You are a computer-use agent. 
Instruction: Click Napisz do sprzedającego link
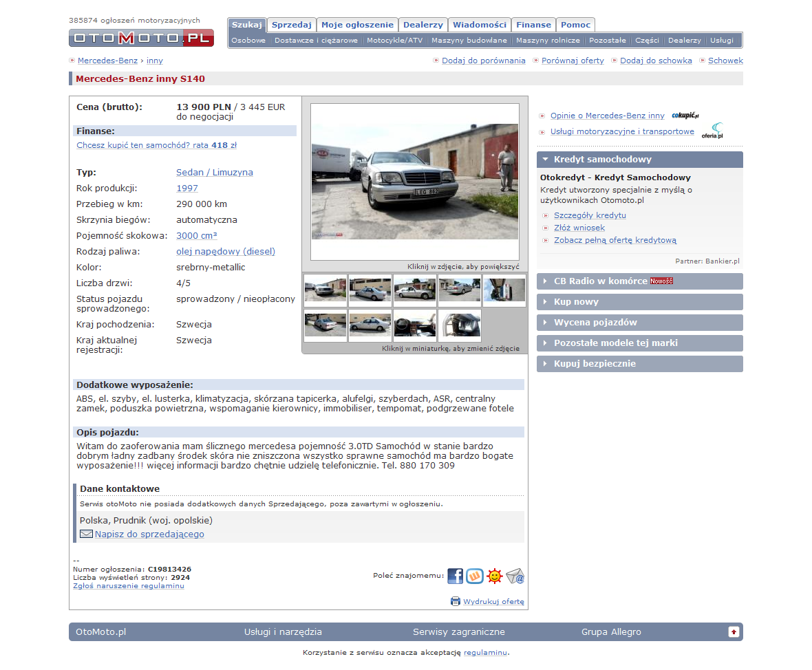[x=149, y=534]
